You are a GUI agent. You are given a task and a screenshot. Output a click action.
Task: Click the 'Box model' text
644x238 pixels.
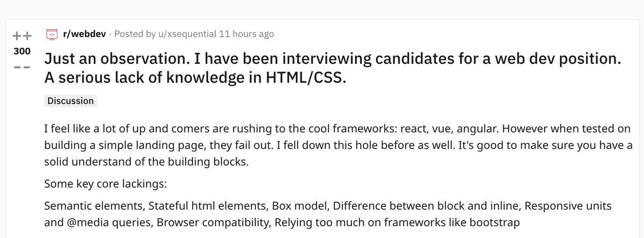(296, 206)
